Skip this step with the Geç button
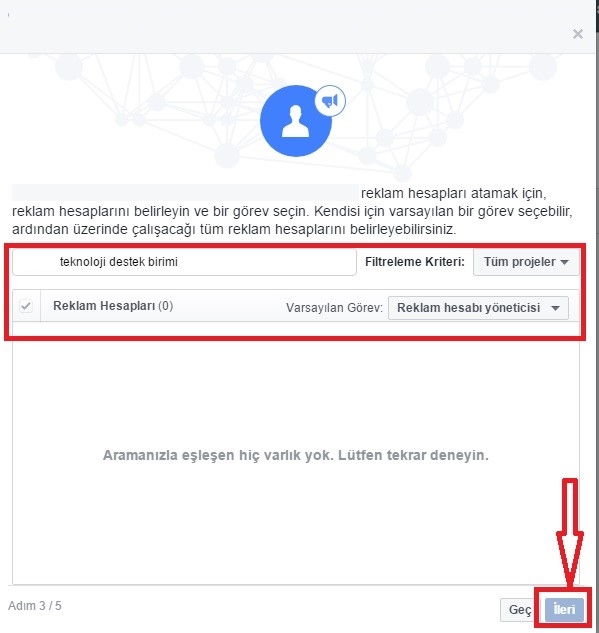The width and height of the screenshot is (599, 633). tap(519, 610)
